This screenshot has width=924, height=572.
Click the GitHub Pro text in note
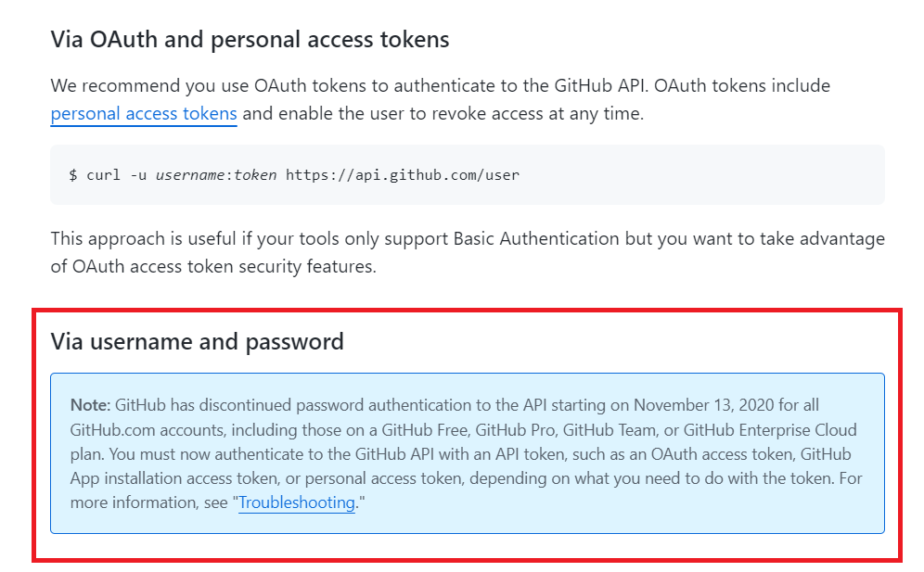(x=515, y=430)
